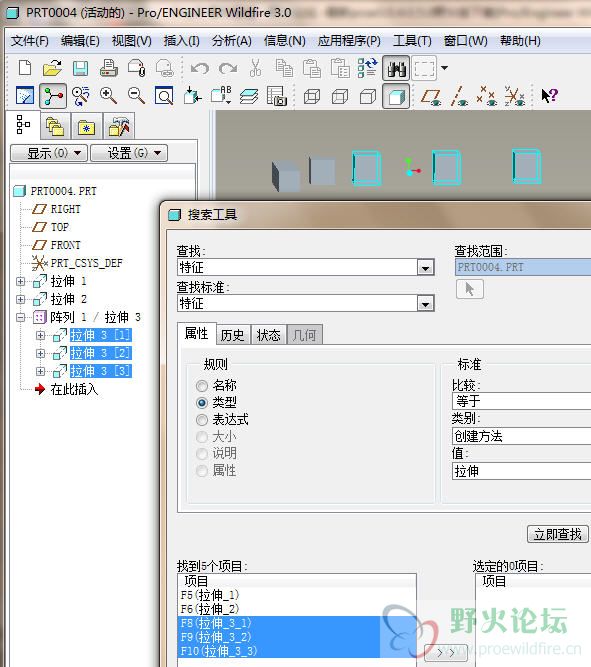Click the Undo arrow icon

point(200,68)
